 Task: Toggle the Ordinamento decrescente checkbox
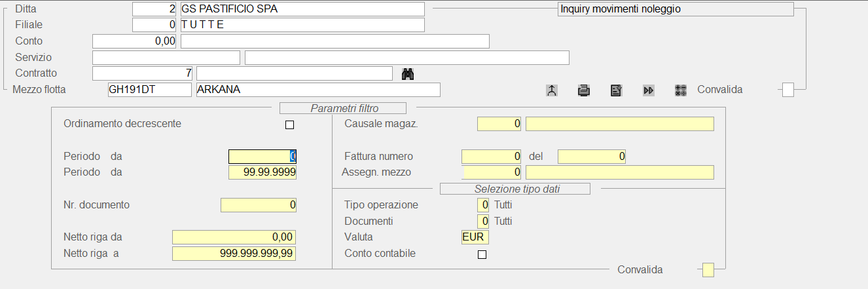tap(289, 125)
